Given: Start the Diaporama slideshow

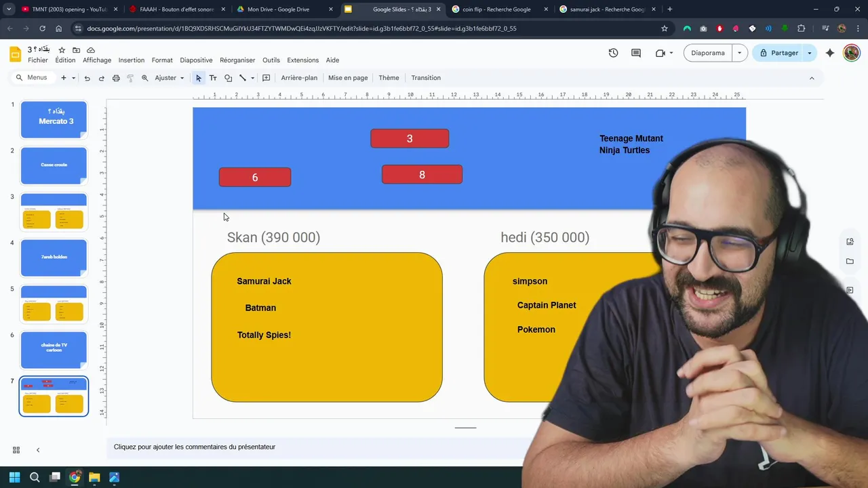Looking at the screenshot, I should pos(708,53).
